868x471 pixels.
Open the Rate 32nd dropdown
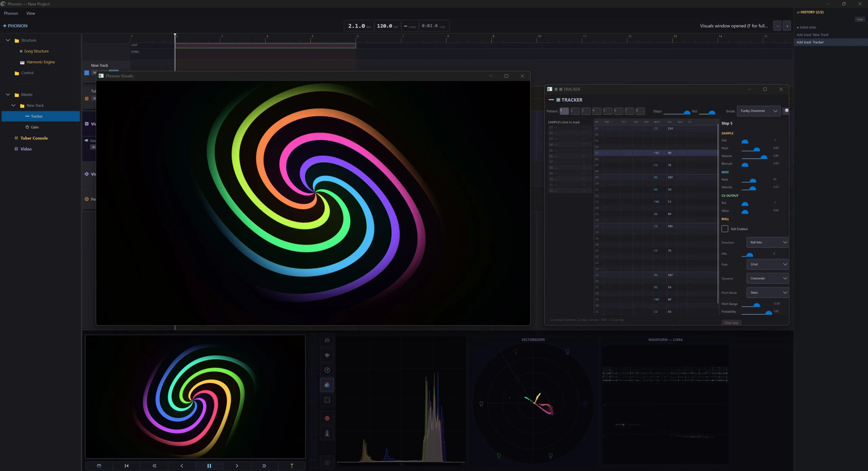click(x=768, y=264)
